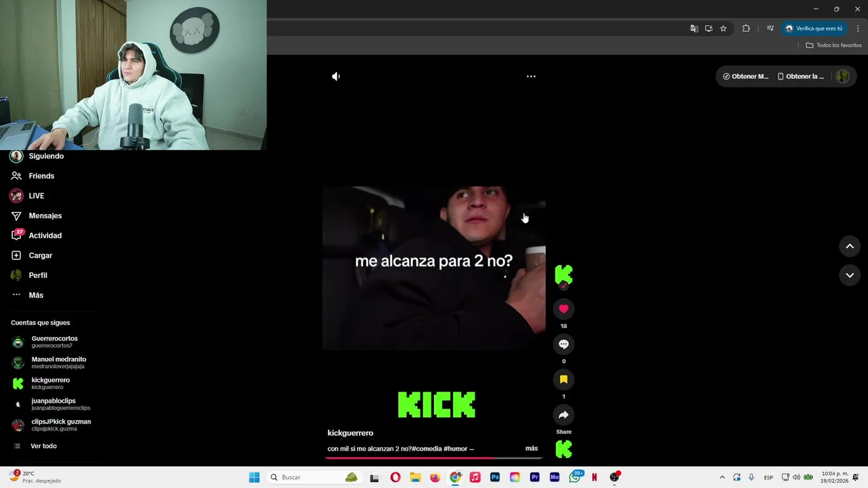
Task: Open Media Encoder from the taskbar
Action: pos(555,477)
